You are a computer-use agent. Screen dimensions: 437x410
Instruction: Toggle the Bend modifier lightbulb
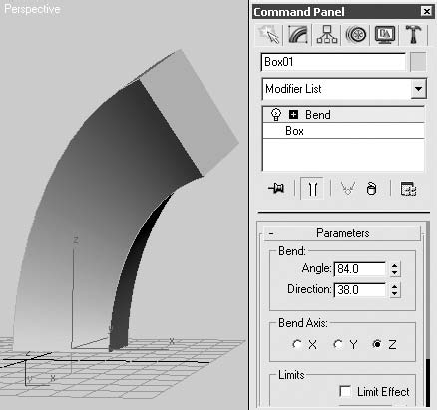pos(276,115)
